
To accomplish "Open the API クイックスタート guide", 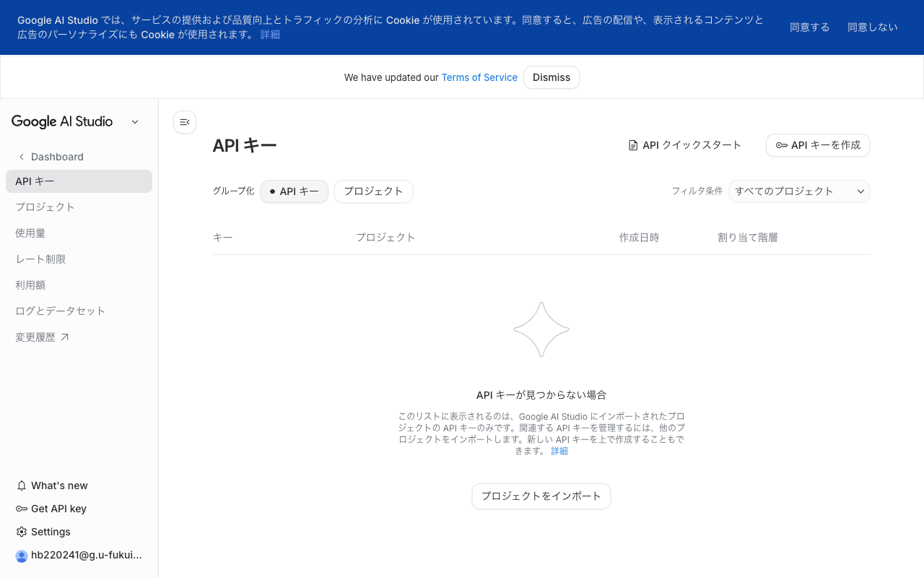I will [x=685, y=144].
